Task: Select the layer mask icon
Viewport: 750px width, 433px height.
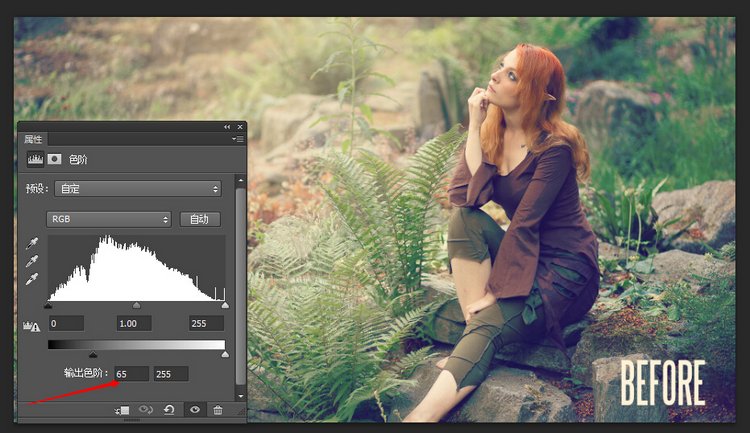Action: tap(55, 159)
